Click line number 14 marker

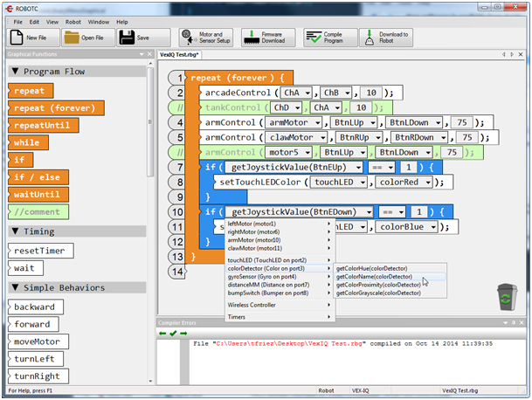point(177,272)
